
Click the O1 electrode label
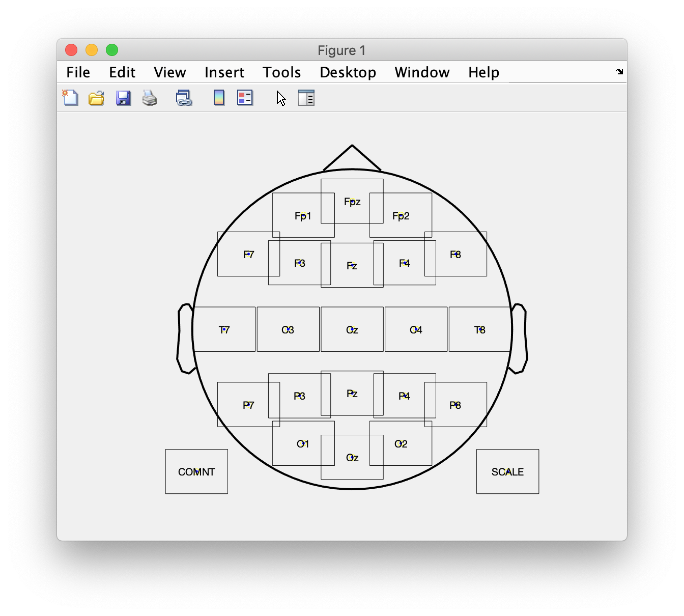(x=303, y=444)
